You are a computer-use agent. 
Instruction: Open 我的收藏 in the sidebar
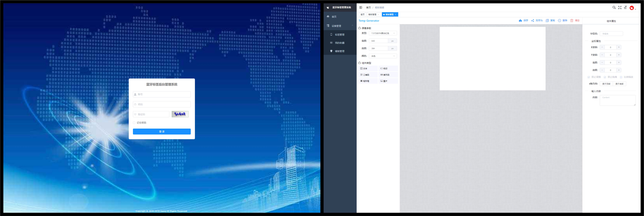tap(340, 43)
